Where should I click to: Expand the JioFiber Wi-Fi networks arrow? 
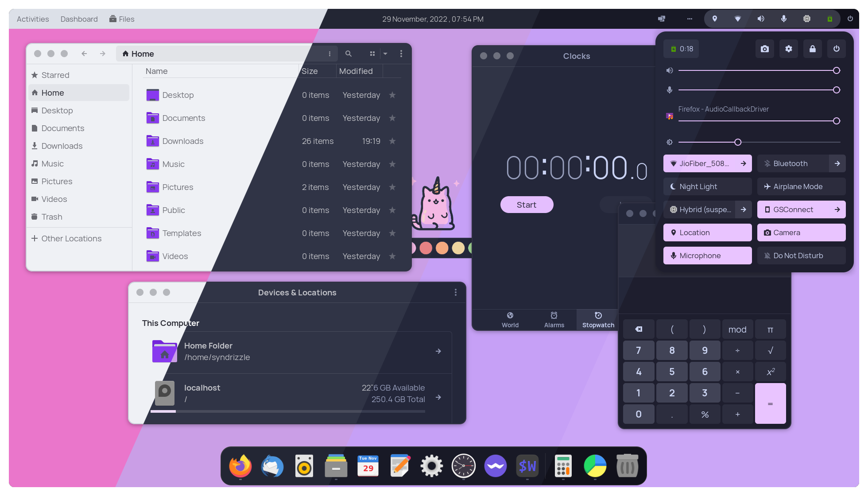743,163
